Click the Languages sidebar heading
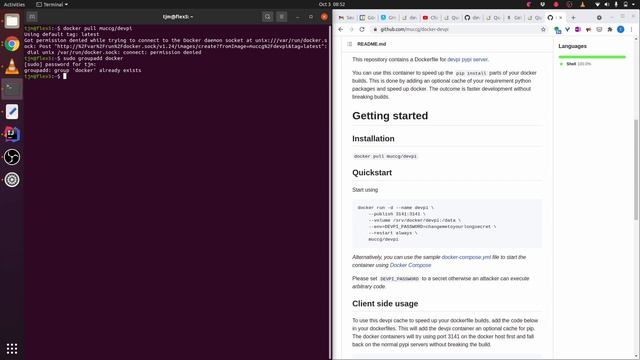Screen dimensions: 640x360 pyautogui.click(x=572, y=46)
